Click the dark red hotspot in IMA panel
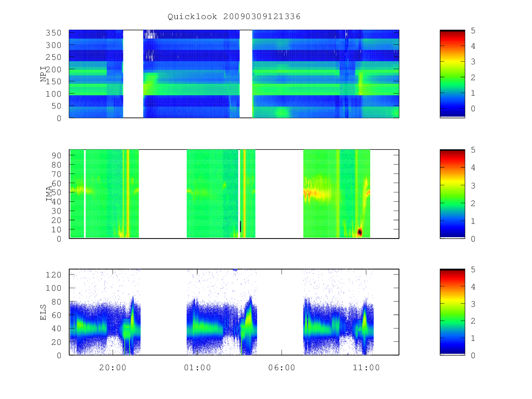 click(x=360, y=232)
